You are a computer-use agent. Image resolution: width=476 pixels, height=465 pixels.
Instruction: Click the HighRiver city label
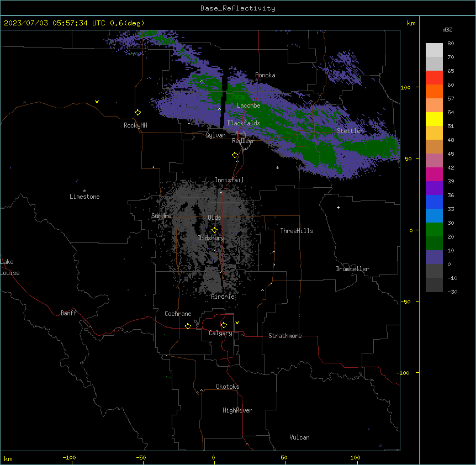pyautogui.click(x=237, y=410)
